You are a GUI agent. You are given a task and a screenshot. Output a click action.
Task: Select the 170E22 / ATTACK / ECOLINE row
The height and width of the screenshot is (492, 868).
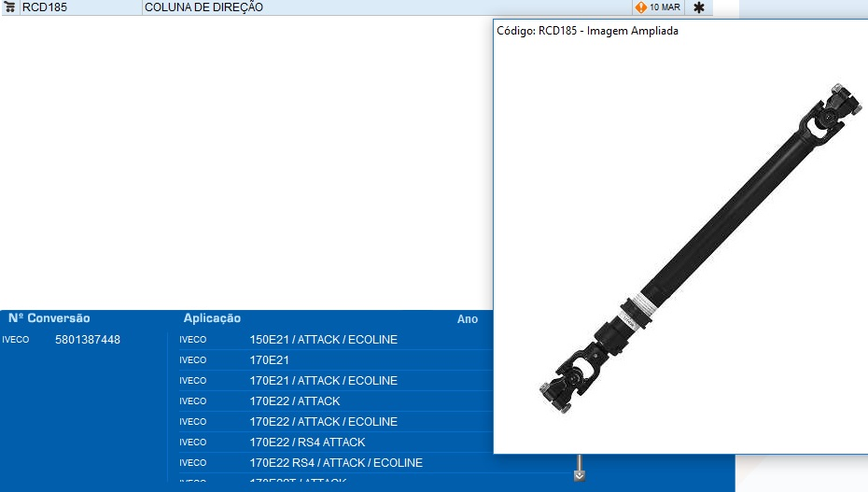[323, 422]
